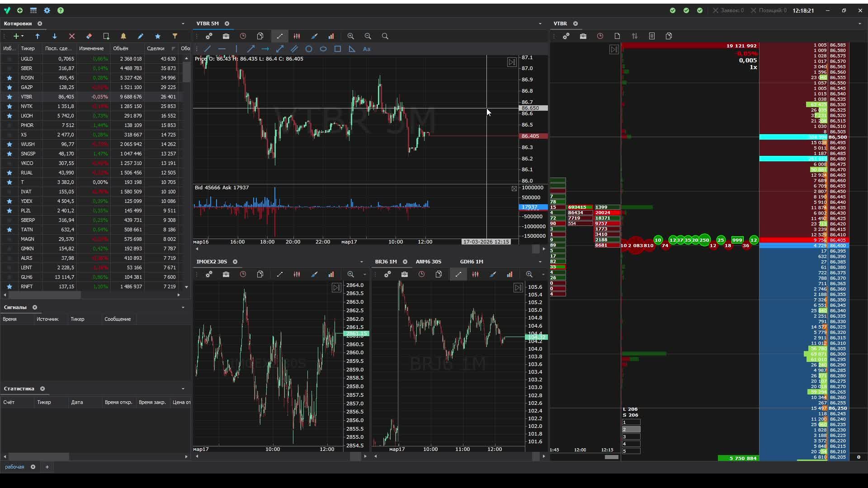Click zoom in on VTBR 5M chart
Screen dimensions: 868x488
coord(351,36)
